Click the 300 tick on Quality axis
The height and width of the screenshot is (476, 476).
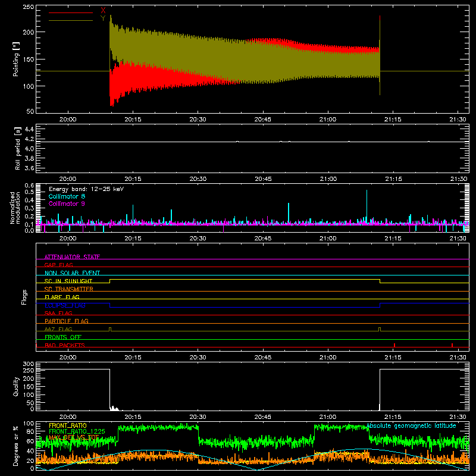click(x=29, y=364)
